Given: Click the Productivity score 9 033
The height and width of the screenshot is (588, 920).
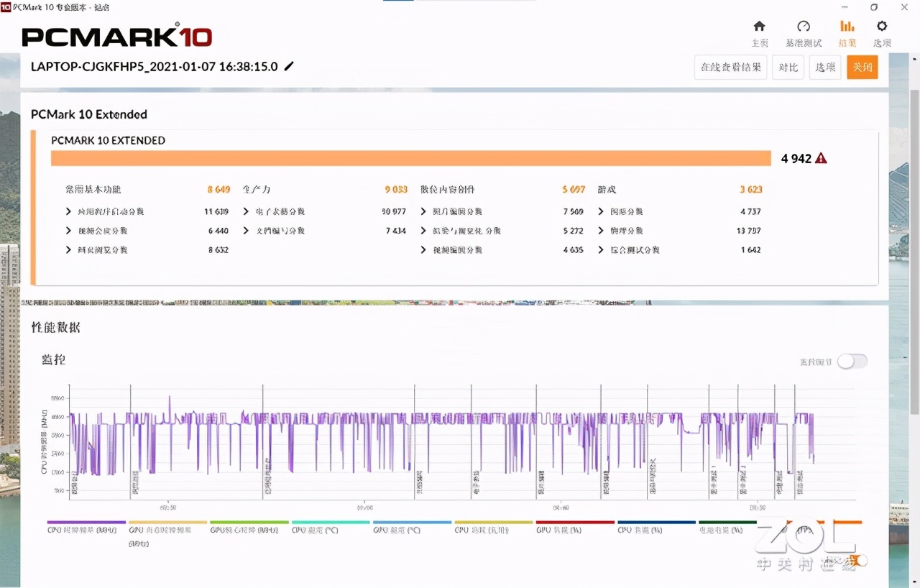Looking at the screenshot, I should point(396,190).
